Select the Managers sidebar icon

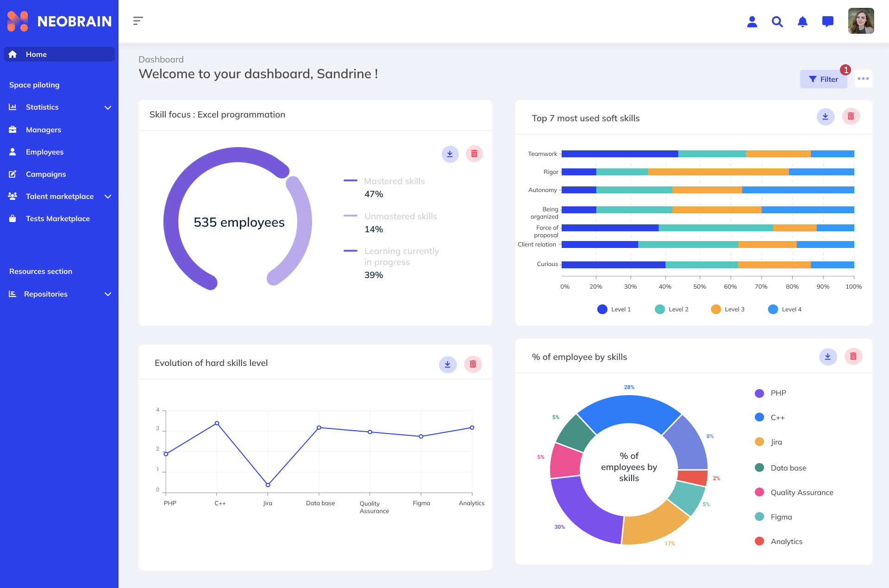point(13,130)
